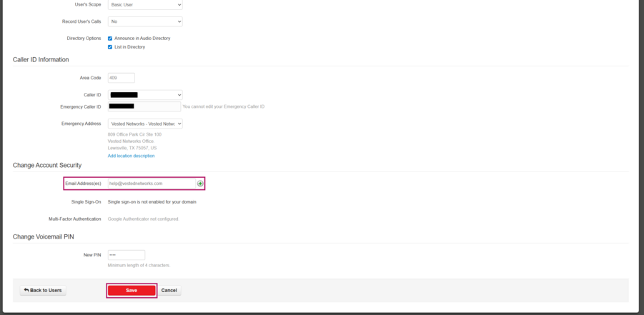Open the User's Scope dropdown
Viewport: 644px width, 315px height.
coord(145,5)
